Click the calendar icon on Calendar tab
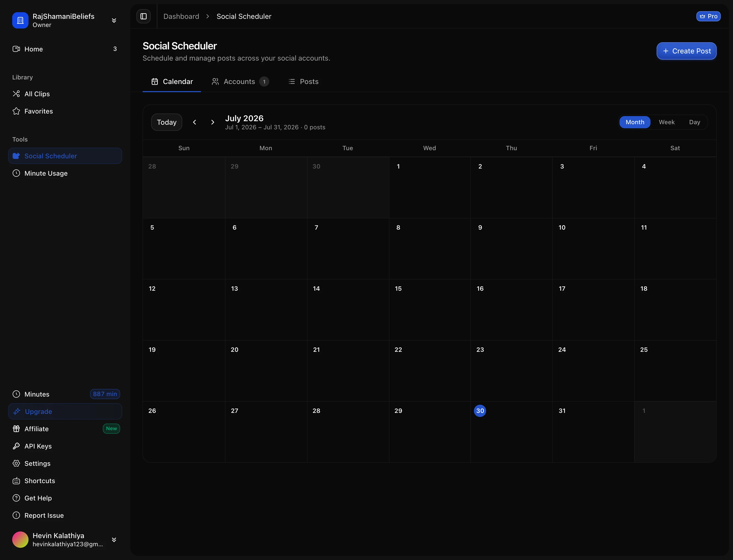This screenshot has width=733, height=560. point(155,82)
